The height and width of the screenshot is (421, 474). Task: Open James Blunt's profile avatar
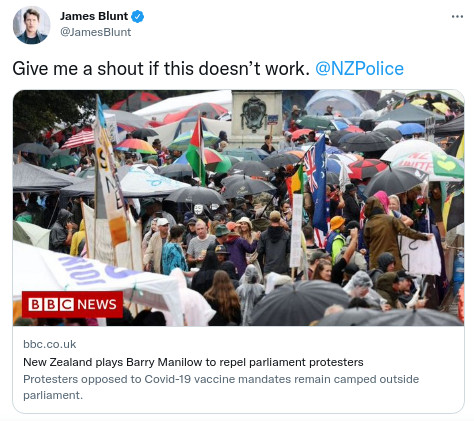point(31,25)
